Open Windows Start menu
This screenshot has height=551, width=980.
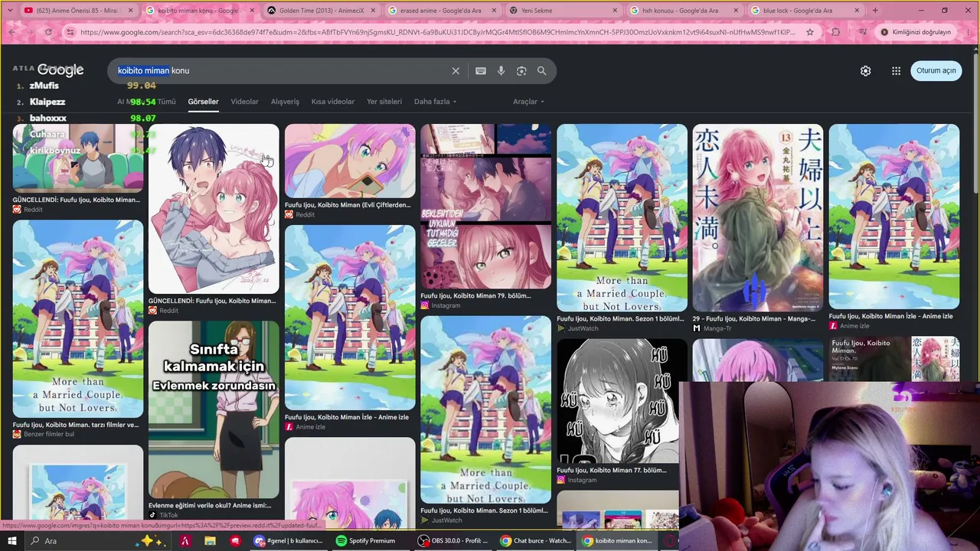[x=12, y=541]
